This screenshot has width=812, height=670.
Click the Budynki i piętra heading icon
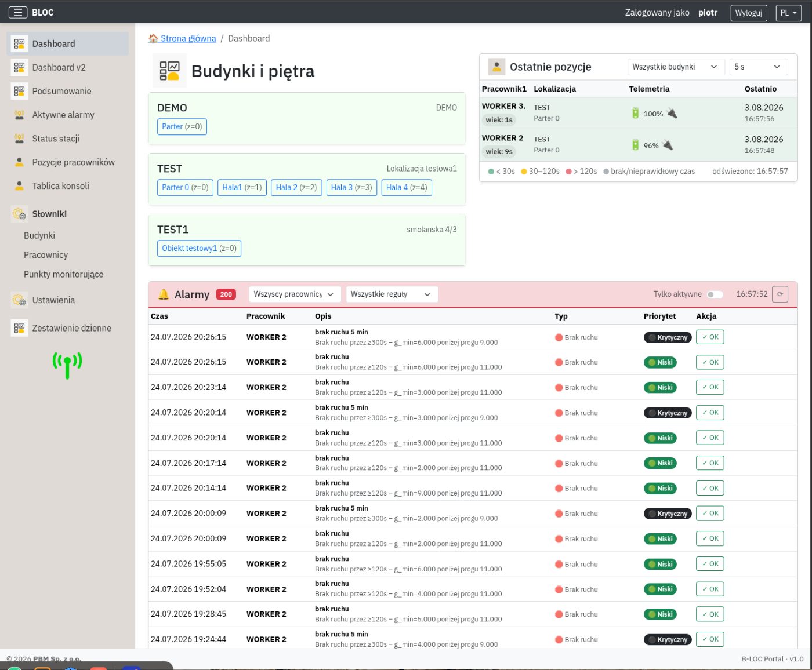point(170,71)
